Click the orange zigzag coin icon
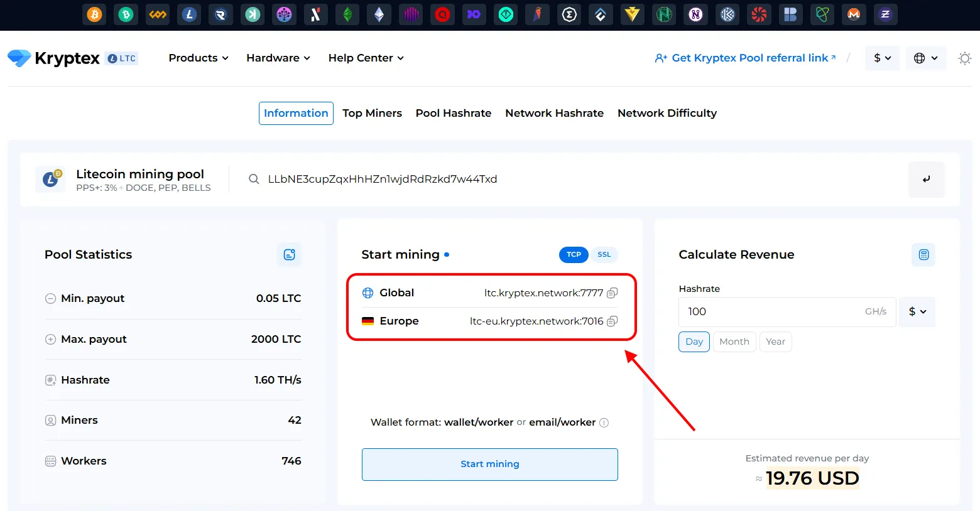 [x=158, y=14]
